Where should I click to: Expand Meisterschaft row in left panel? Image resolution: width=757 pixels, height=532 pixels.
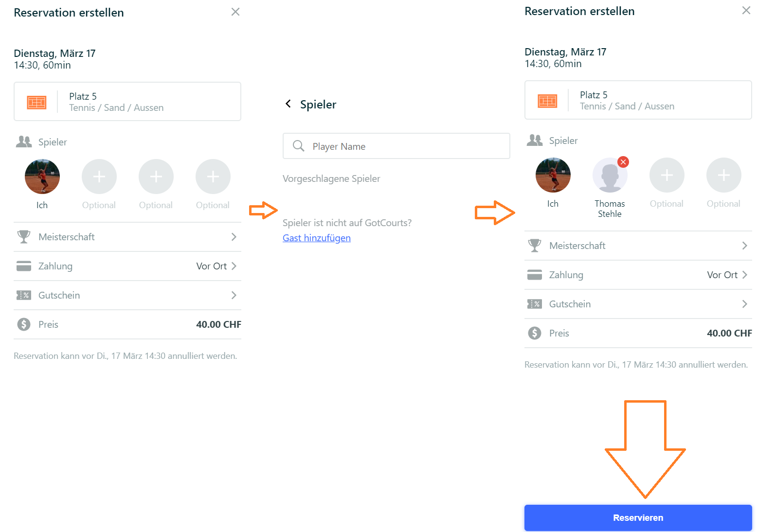click(x=127, y=237)
